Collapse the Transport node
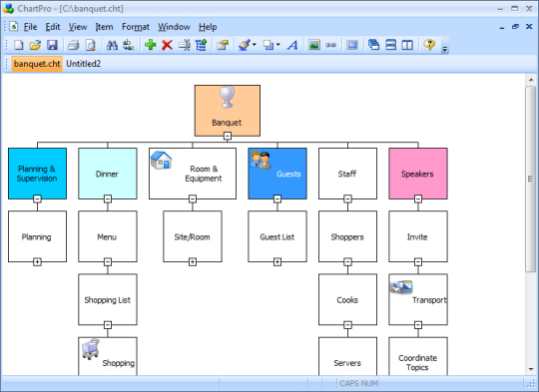The image size is (539, 392). click(418, 325)
